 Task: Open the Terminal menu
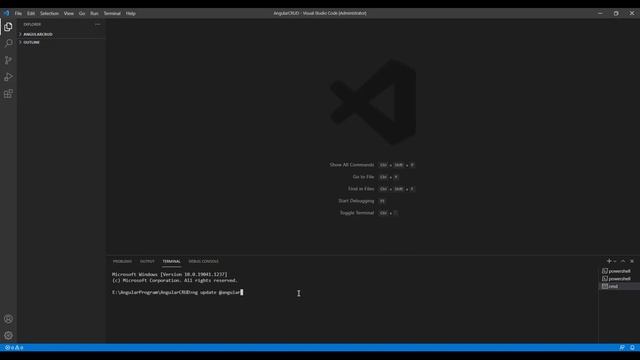pos(112,13)
